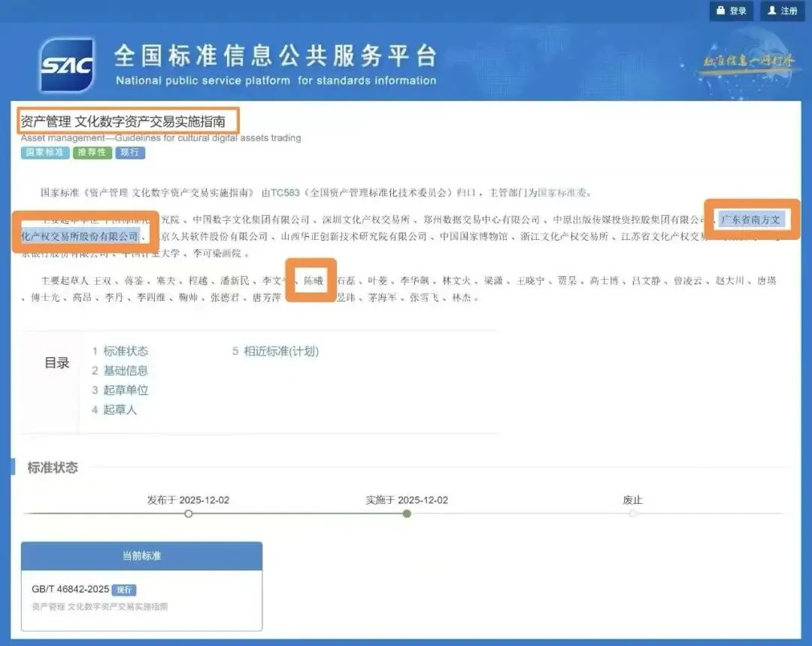
Task: Click the text 郑州数据交易中心有限公司
Action: click(482, 220)
